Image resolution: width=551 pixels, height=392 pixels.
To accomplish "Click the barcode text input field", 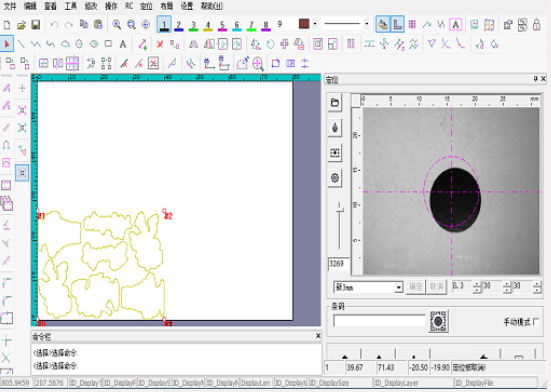I will 379,321.
